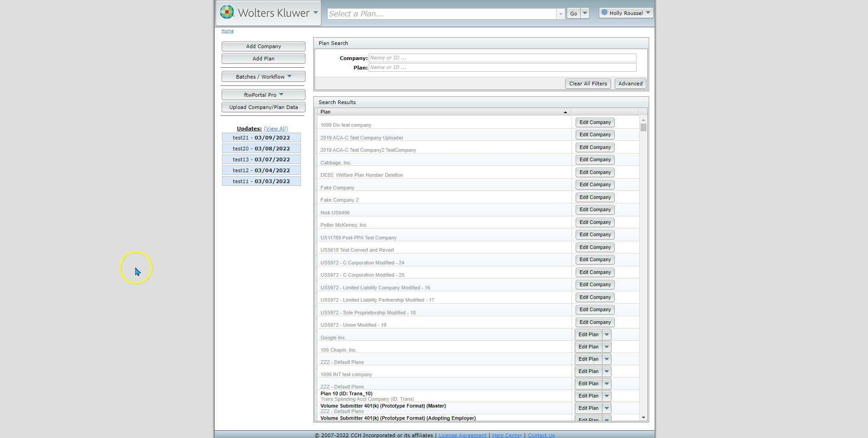The width and height of the screenshot is (868, 438).
Task: Open the Wolters Kluwer dropdown arrow
Action: point(316,13)
